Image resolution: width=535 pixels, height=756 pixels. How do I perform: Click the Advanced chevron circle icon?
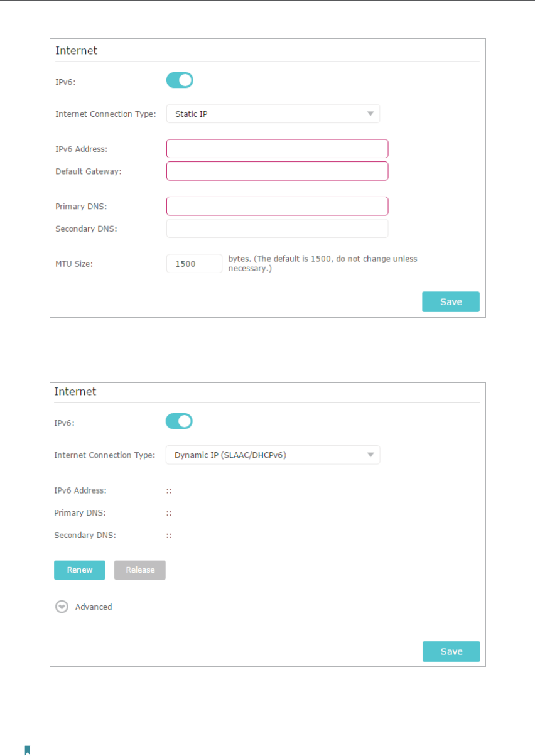pyautogui.click(x=62, y=607)
